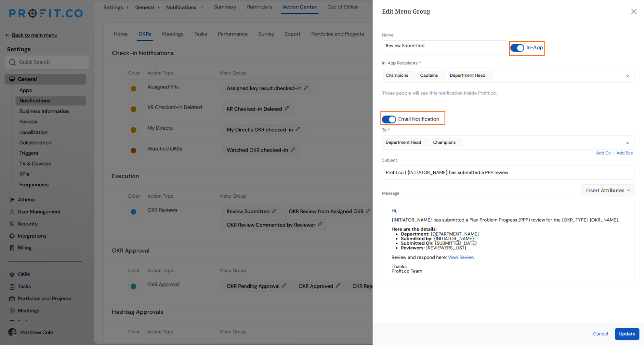Select Triggers in the General submenu
This screenshot has width=644, height=345.
29,153
